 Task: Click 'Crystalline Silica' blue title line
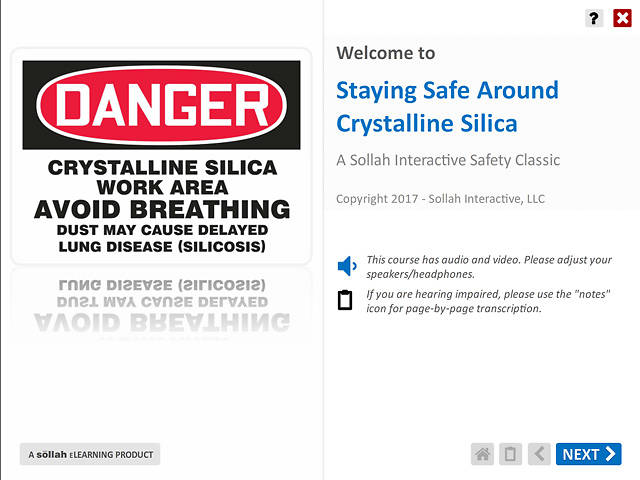click(427, 124)
